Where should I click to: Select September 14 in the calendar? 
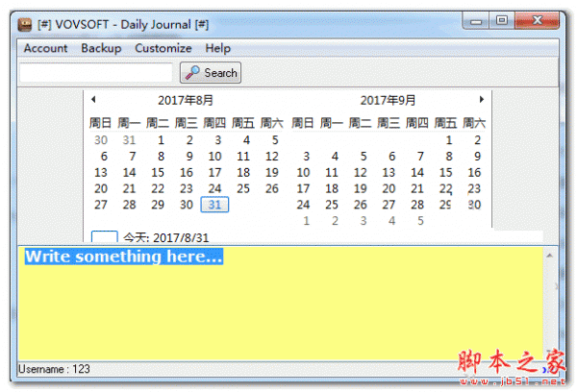(x=417, y=173)
